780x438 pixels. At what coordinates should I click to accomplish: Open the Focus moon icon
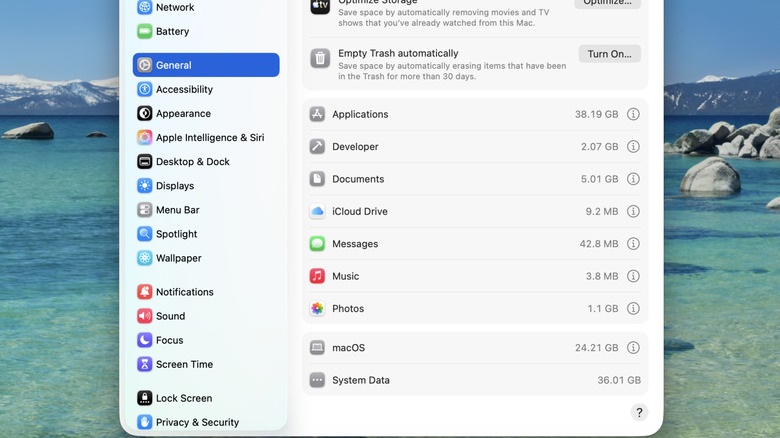click(144, 340)
